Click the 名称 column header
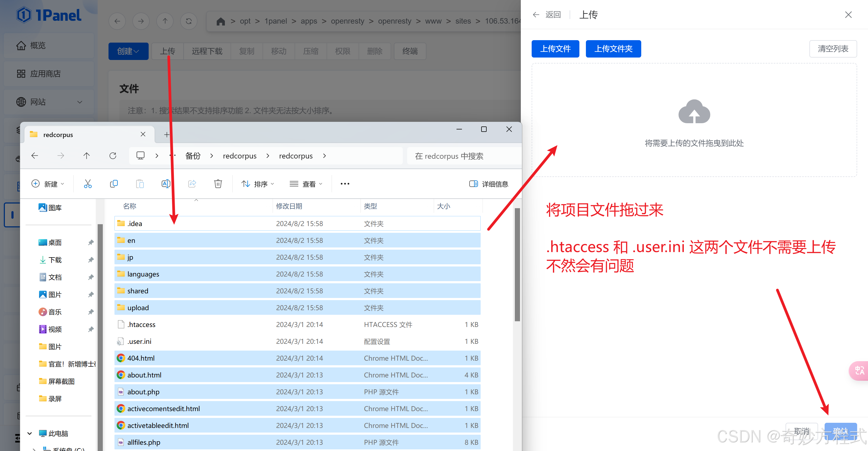Viewport: 868px width, 451px height. point(129,206)
